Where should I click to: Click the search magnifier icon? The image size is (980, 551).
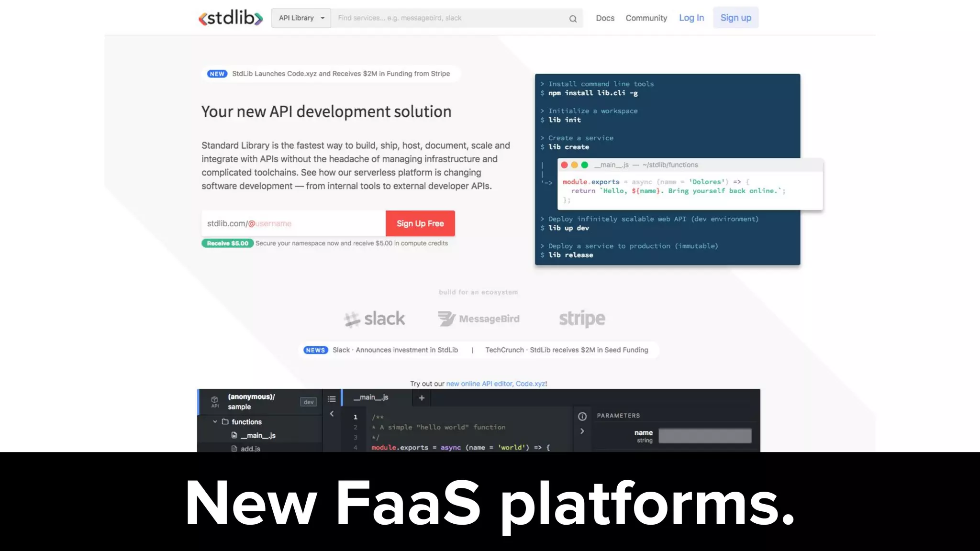click(573, 19)
